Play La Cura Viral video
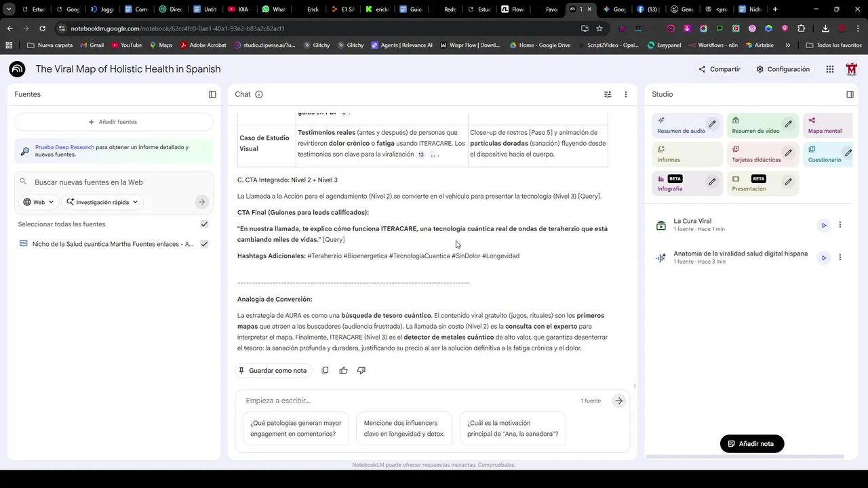The height and width of the screenshot is (488, 868). (x=823, y=225)
